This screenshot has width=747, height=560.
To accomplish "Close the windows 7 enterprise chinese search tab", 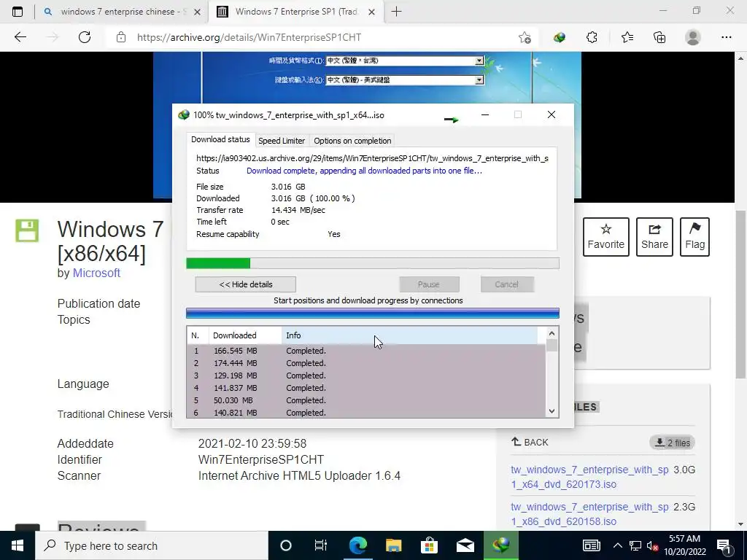I will coord(197,12).
